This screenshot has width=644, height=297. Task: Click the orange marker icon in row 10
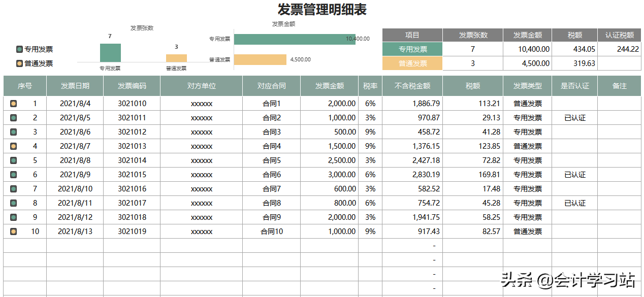click(x=13, y=232)
